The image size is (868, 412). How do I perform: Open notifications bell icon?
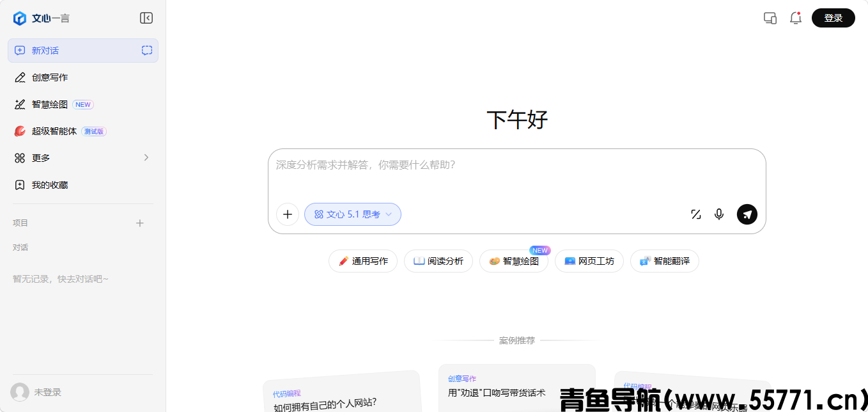click(x=796, y=18)
